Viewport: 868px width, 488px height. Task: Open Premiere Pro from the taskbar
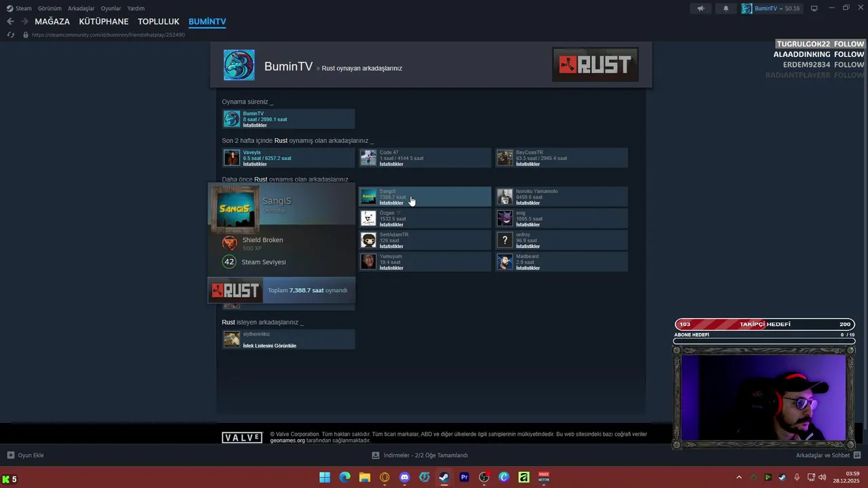coord(465,477)
